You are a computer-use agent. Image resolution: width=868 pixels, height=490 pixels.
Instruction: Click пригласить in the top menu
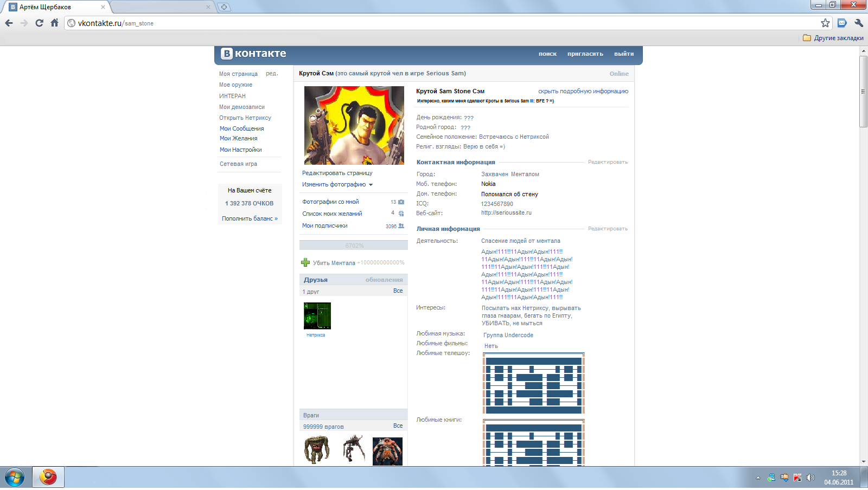[585, 54]
